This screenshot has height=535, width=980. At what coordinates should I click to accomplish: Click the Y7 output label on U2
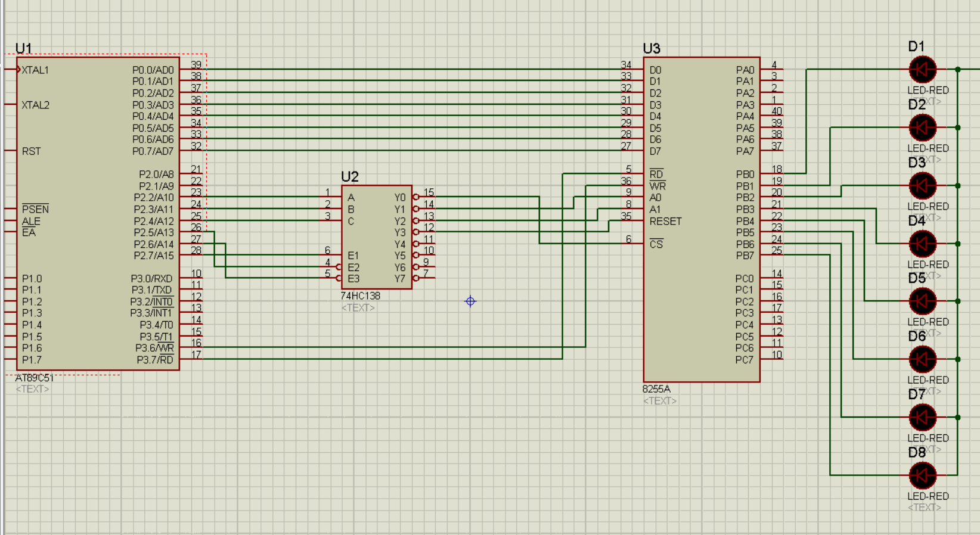tap(400, 279)
